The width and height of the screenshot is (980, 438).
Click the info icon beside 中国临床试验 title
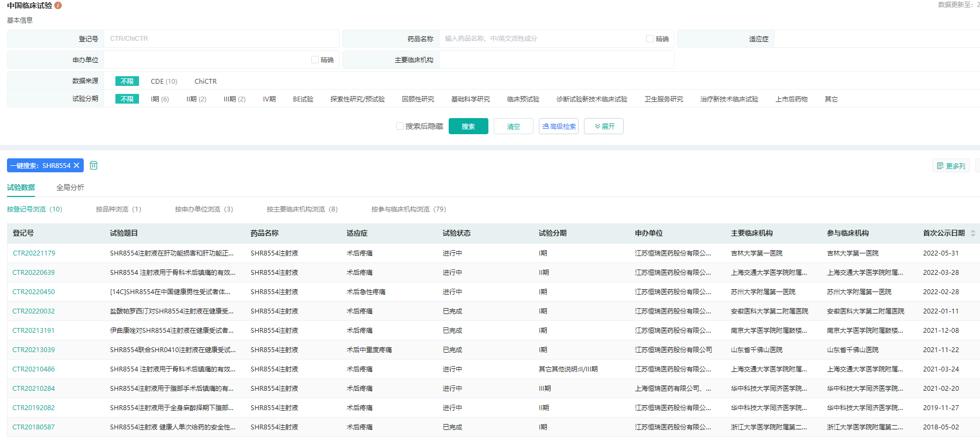[x=58, y=5]
